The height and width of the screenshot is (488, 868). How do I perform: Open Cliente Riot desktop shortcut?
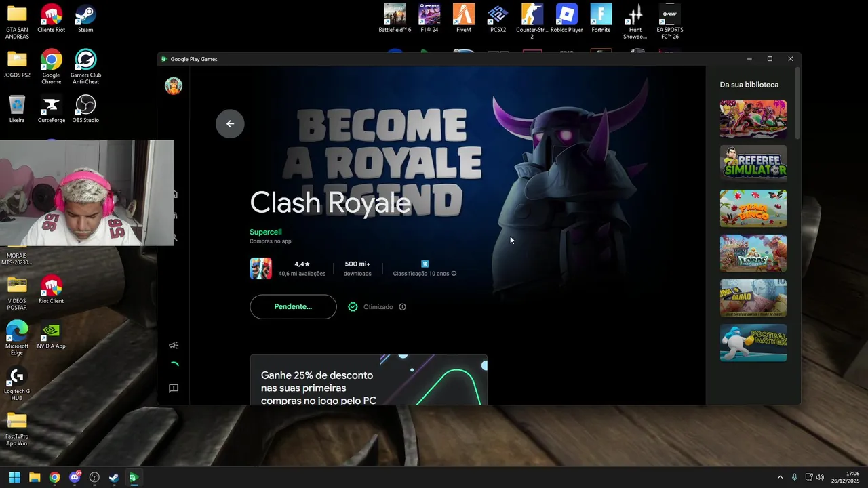coord(51,19)
